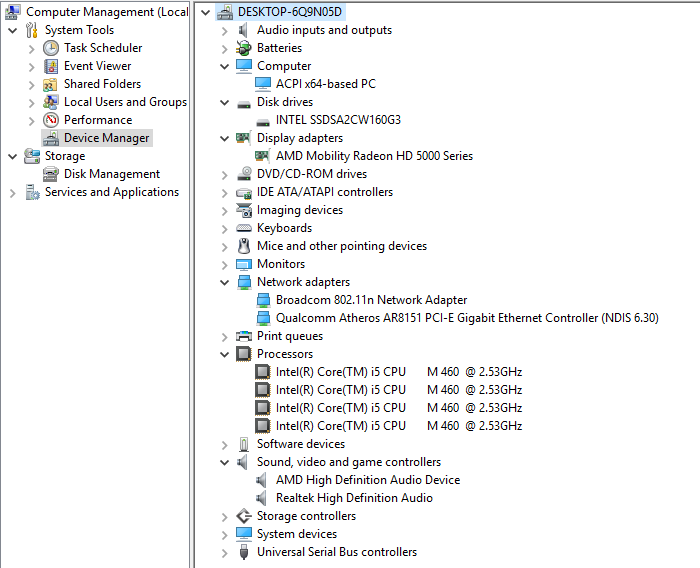Screen dimensions: 700x568
Task: Click the IDE ATA/ATAPI controllers icon
Action: click(x=244, y=192)
